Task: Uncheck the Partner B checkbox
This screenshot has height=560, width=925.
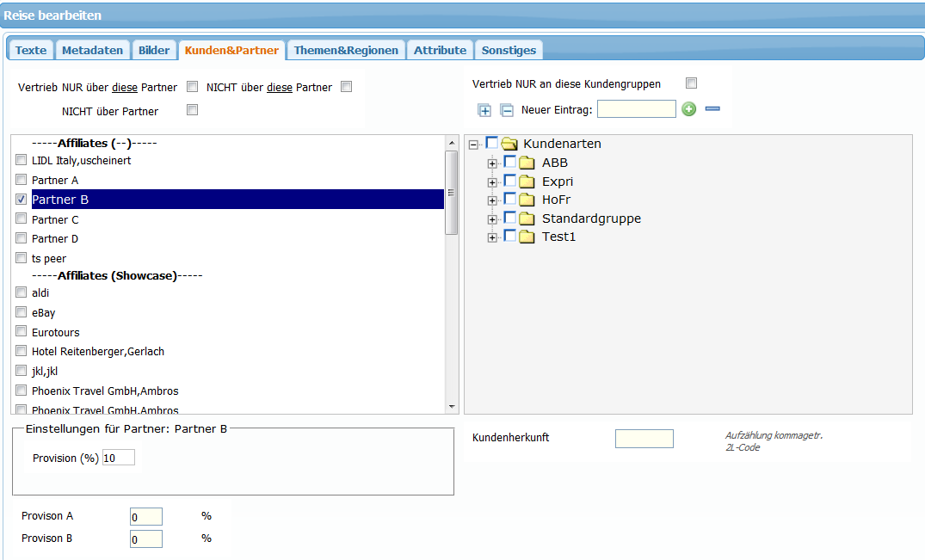Action: [x=22, y=200]
